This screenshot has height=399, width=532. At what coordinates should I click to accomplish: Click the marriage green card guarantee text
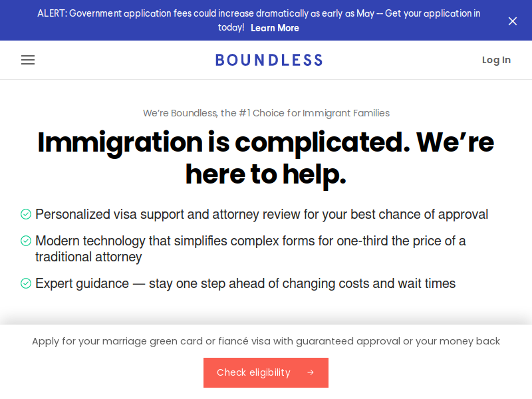pos(266,341)
